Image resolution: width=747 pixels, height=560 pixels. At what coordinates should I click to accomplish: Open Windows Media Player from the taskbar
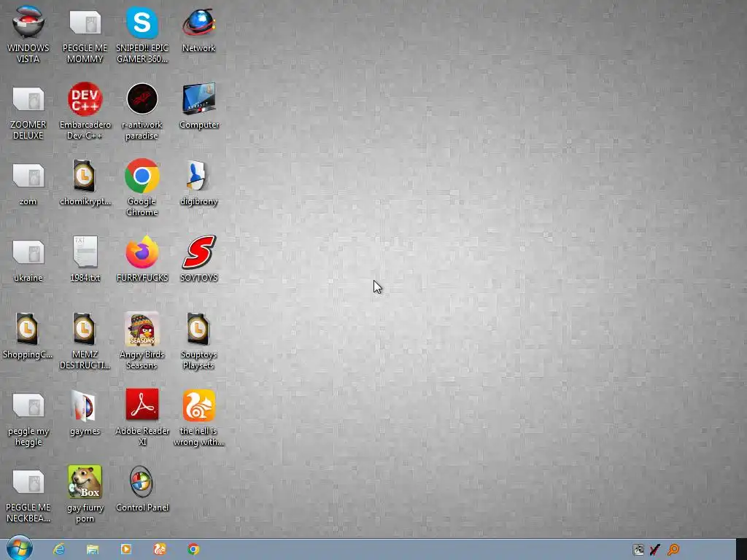click(x=125, y=550)
